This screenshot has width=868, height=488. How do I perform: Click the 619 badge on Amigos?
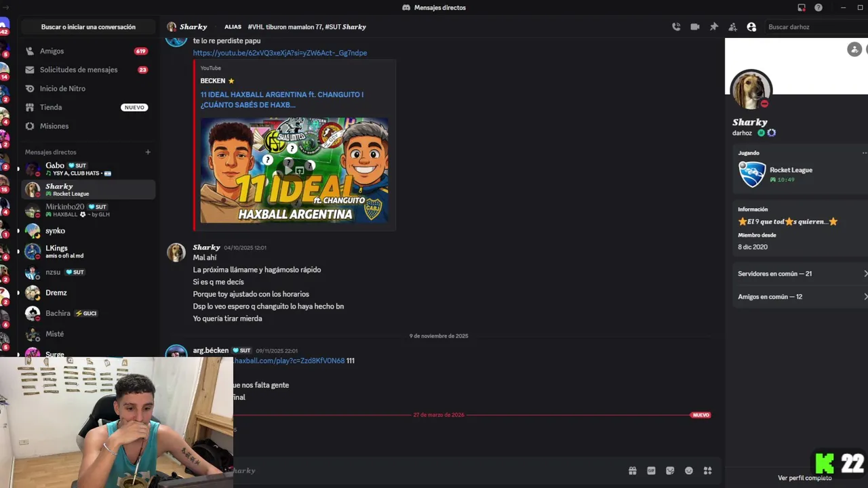(x=141, y=51)
